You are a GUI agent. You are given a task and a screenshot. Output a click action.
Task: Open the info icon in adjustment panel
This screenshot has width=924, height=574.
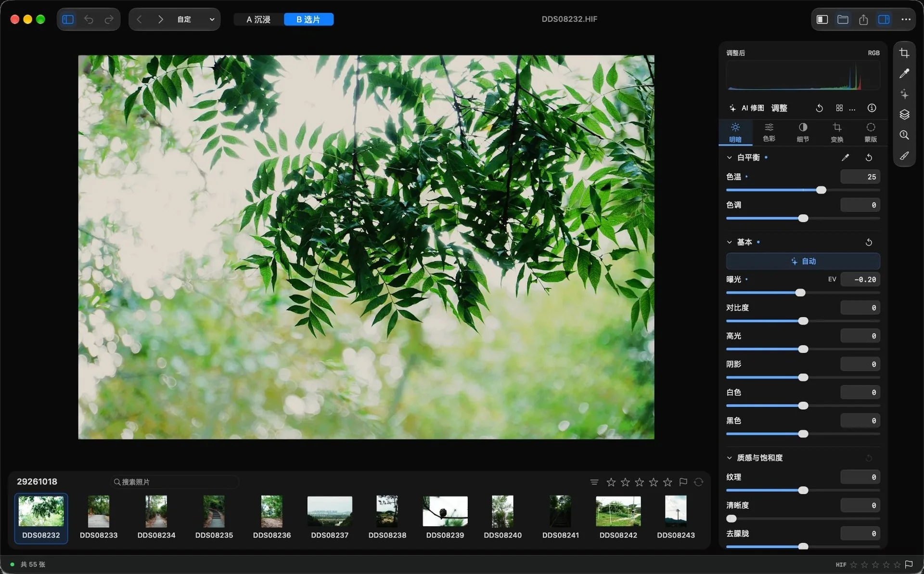tap(872, 108)
